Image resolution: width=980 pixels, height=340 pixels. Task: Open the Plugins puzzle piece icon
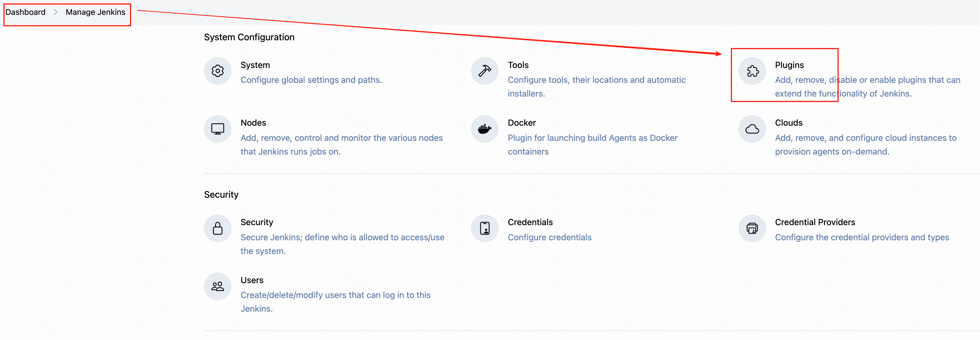pos(752,71)
